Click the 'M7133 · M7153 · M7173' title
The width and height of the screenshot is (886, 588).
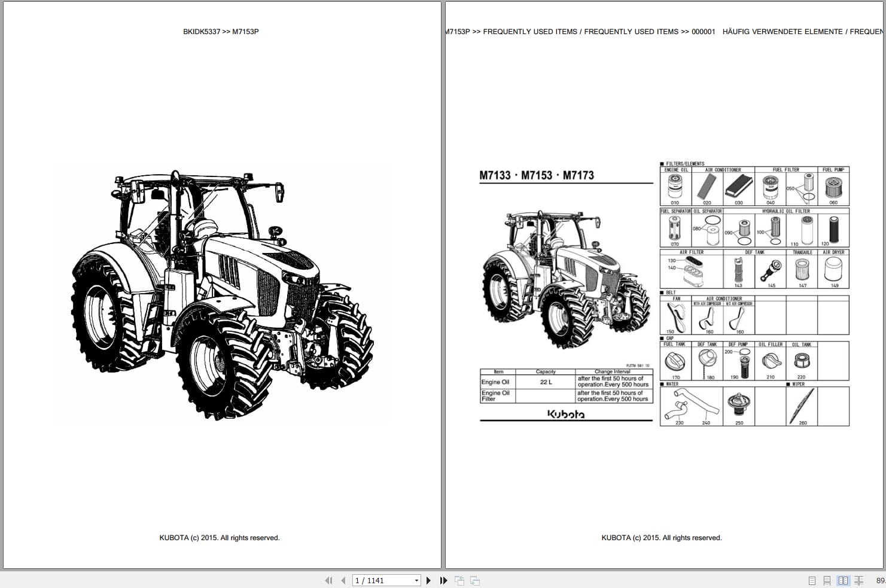[x=537, y=175]
